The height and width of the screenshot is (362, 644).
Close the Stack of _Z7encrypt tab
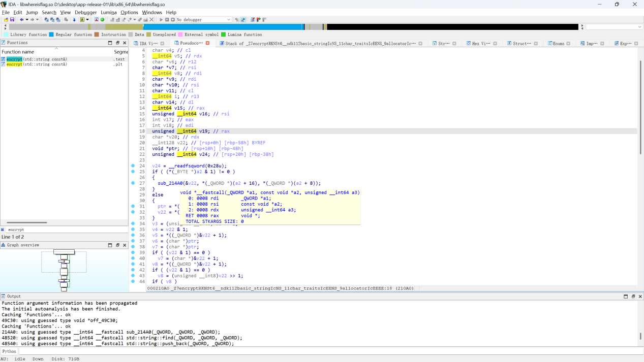coord(420,44)
